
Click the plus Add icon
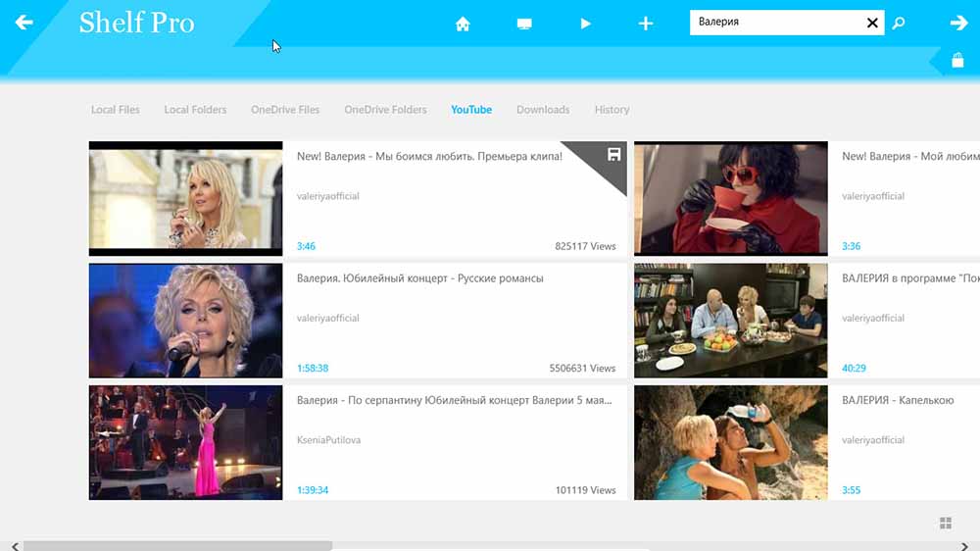click(646, 24)
